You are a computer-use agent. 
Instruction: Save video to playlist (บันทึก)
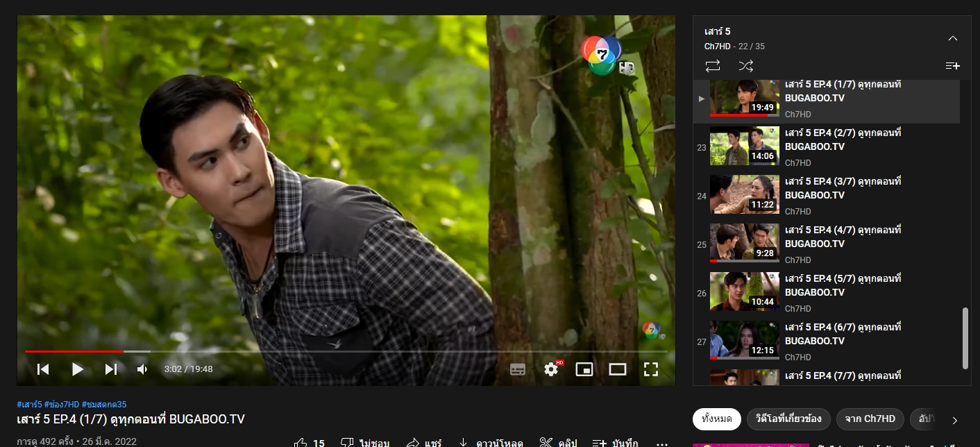(x=615, y=443)
